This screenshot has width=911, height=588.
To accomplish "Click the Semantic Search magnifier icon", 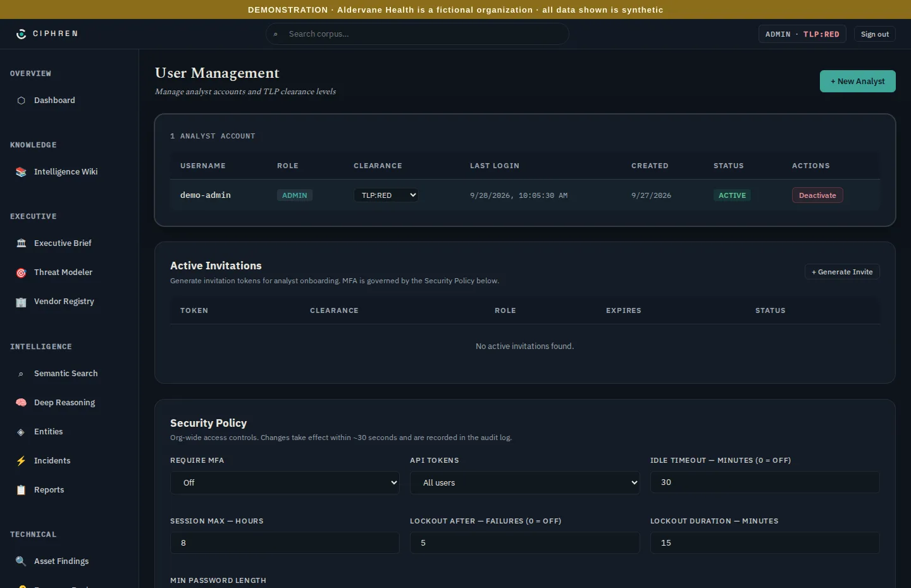I will [21, 374].
